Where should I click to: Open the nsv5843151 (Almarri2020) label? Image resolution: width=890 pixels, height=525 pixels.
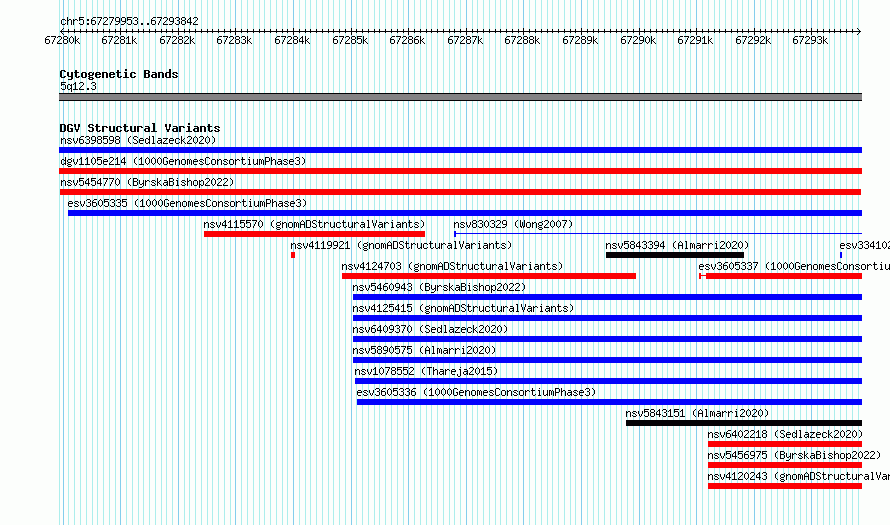[697, 413]
